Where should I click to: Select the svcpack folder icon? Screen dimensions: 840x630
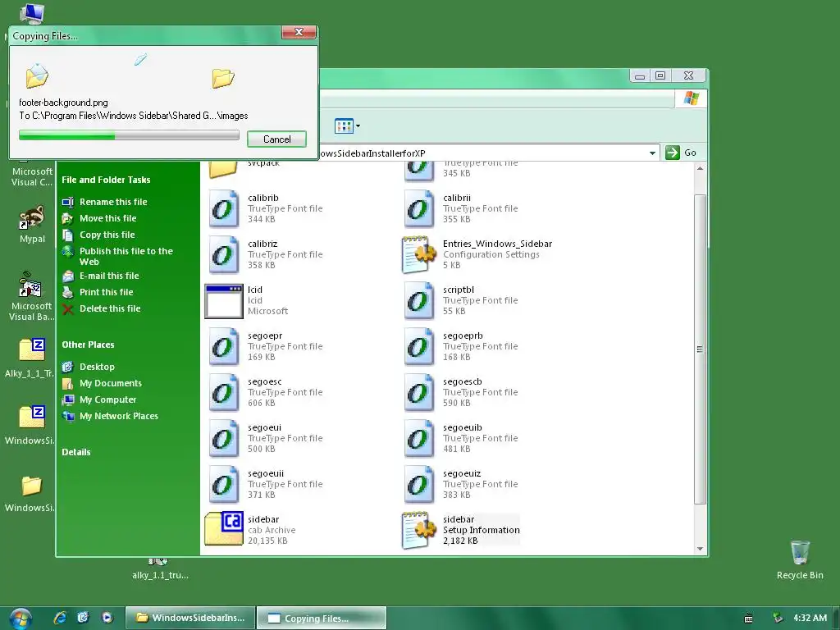click(x=223, y=169)
